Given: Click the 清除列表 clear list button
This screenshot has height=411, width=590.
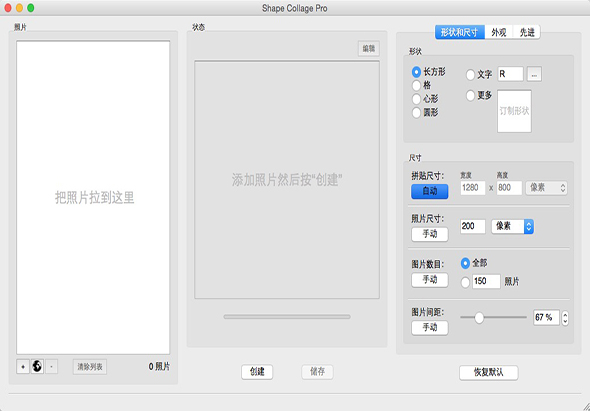Looking at the screenshot, I should tap(90, 367).
